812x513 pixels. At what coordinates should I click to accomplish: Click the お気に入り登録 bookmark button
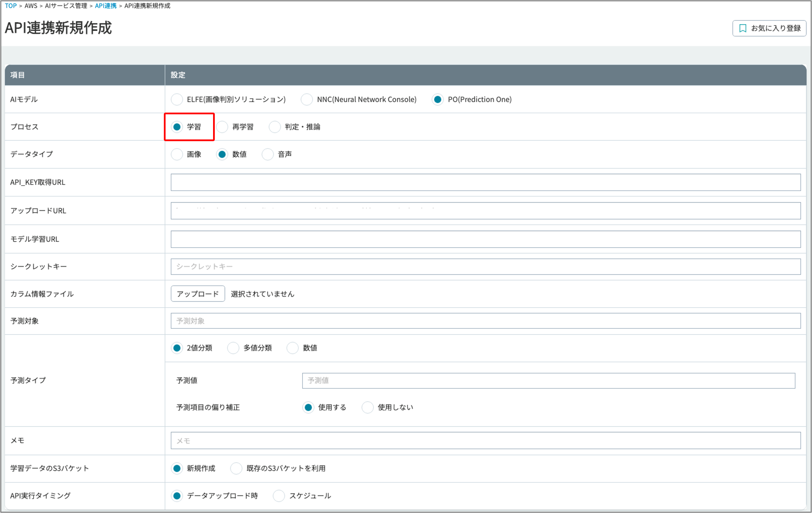769,28
